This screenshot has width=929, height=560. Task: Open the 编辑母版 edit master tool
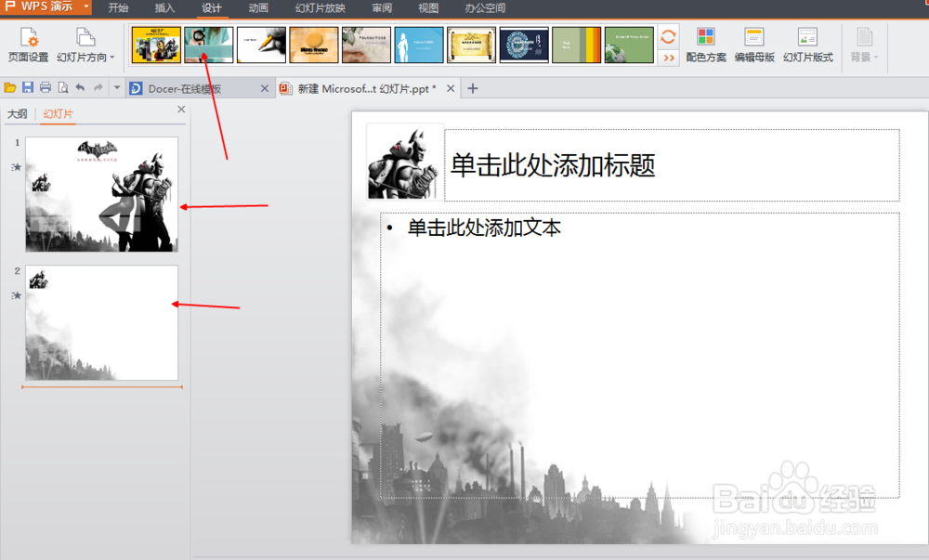[x=754, y=45]
